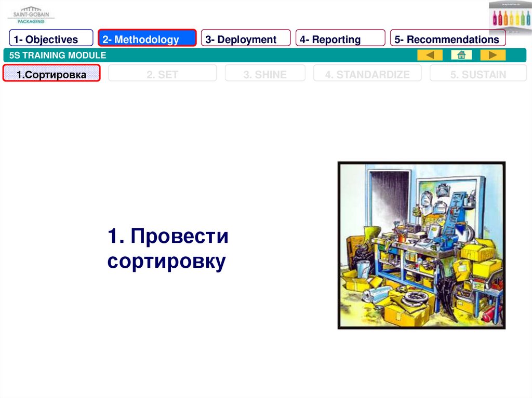This screenshot has width=532, height=398.
Task: Switch to 5- Recommendations tab
Action: pos(448,39)
